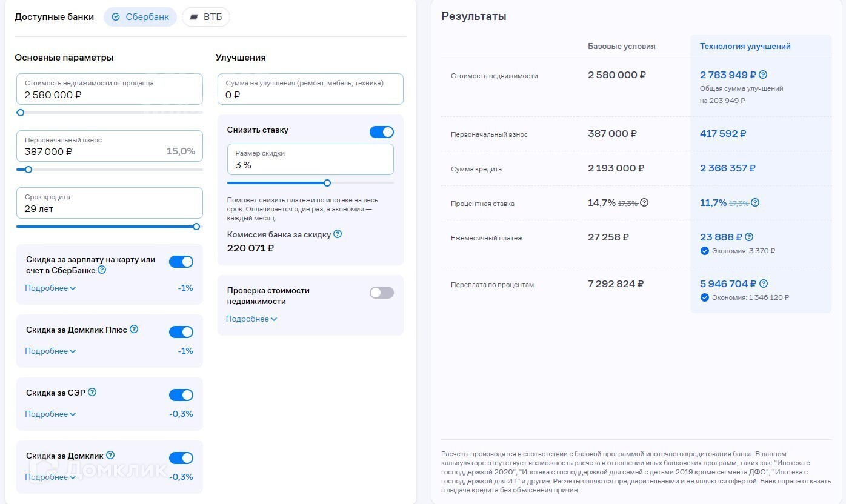Turn off Скидка за Домклик Плюс toggle

click(x=181, y=332)
